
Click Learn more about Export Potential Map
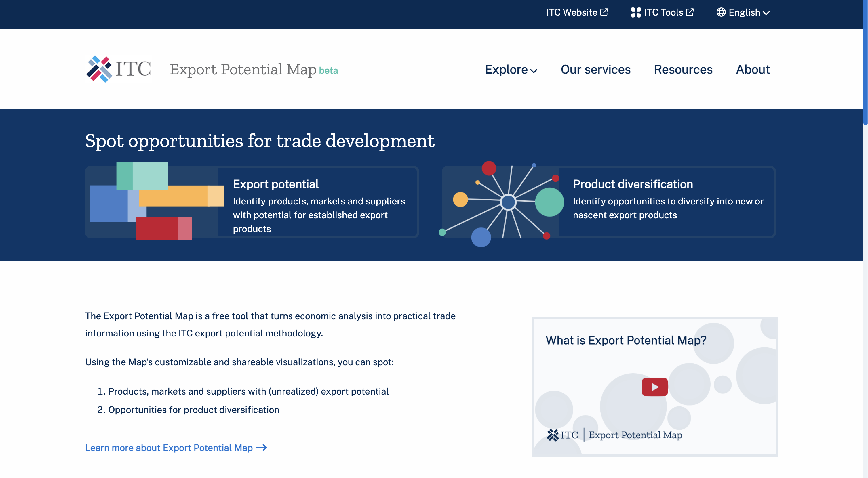click(169, 447)
